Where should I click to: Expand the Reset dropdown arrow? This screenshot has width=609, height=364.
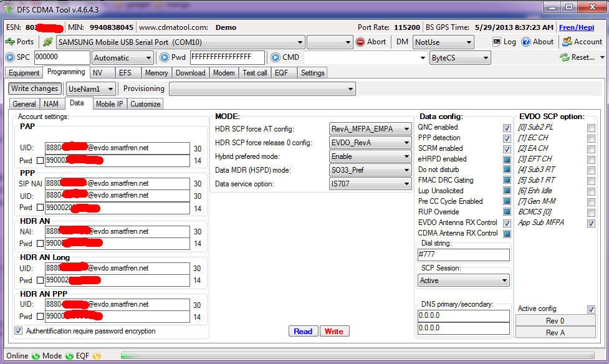[x=602, y=57]
